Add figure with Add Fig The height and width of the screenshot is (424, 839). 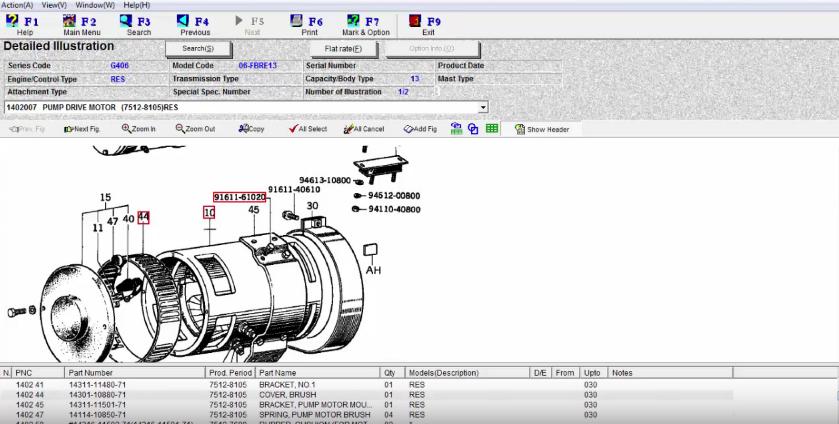420,129
